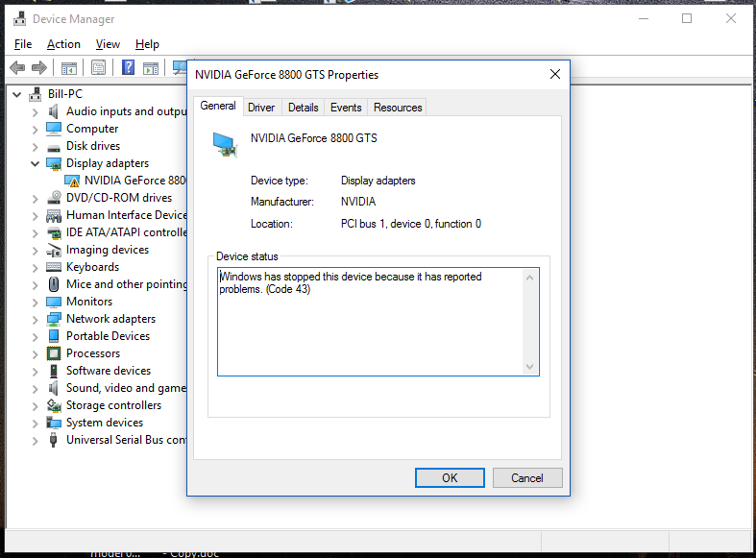Open the View menu

pos(108,44)
